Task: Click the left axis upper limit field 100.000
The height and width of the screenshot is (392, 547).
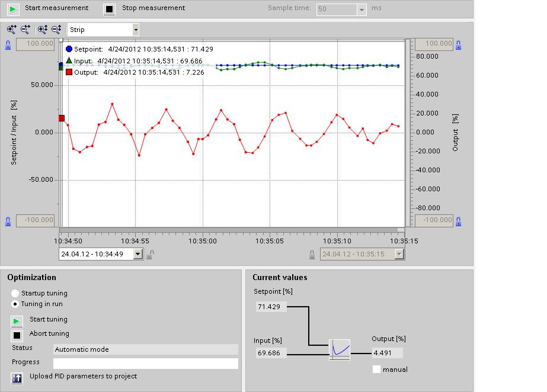Action: tap(36, 44)
